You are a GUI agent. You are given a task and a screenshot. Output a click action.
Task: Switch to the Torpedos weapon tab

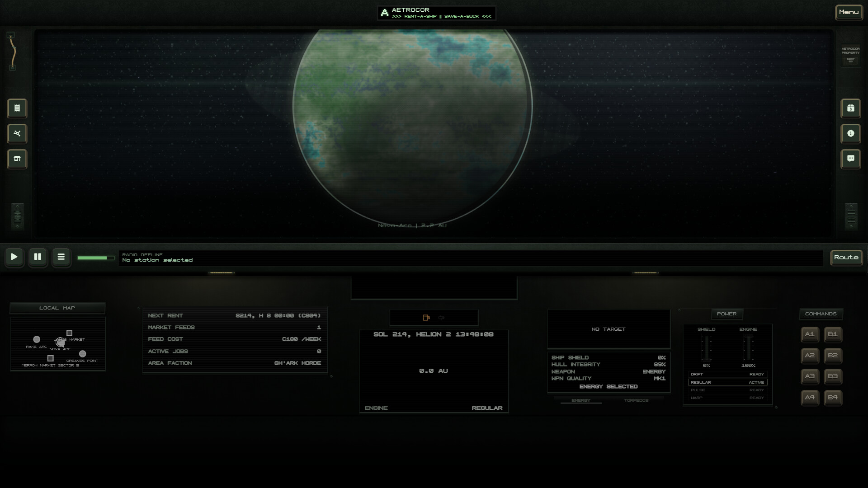[636, 400]
